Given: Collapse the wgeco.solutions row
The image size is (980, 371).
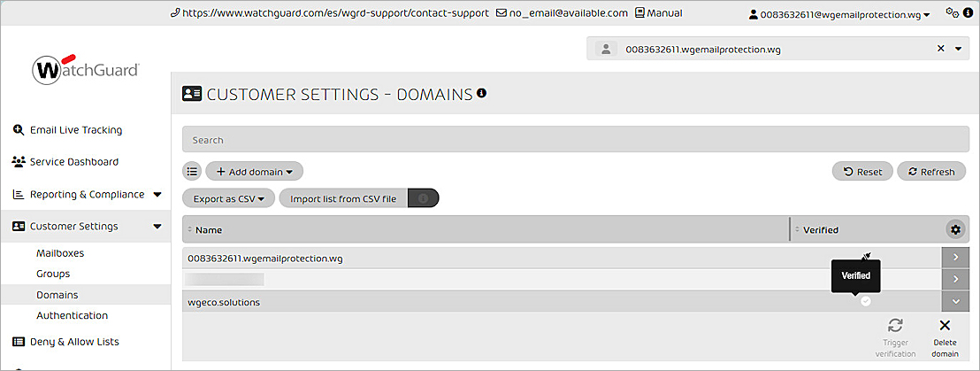Looking at the screenshot, I should [954, 301].
